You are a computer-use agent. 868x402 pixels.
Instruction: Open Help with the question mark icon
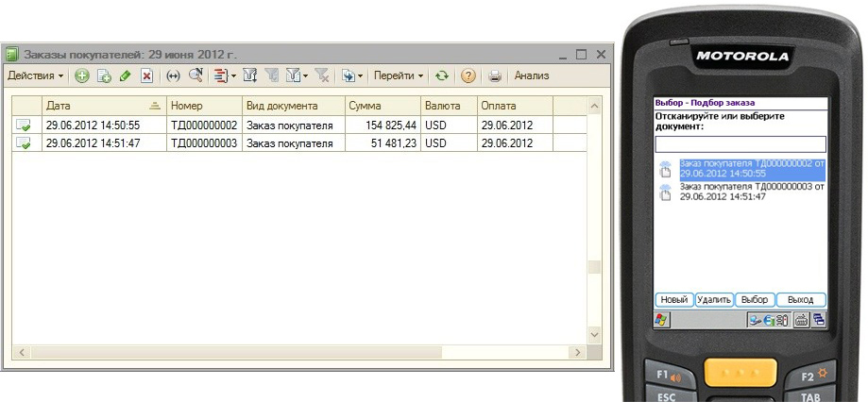[468, 75]
